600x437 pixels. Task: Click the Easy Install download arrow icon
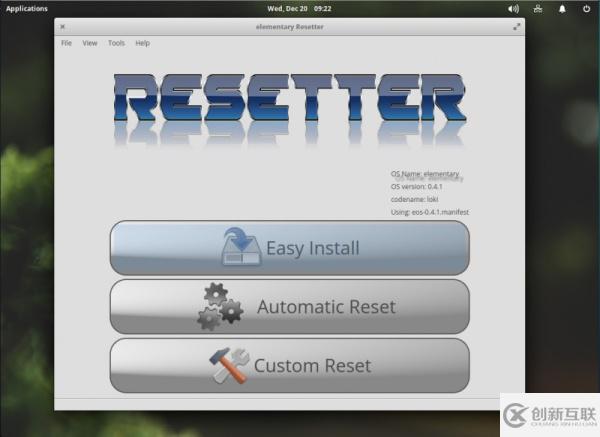coord(241,246)
